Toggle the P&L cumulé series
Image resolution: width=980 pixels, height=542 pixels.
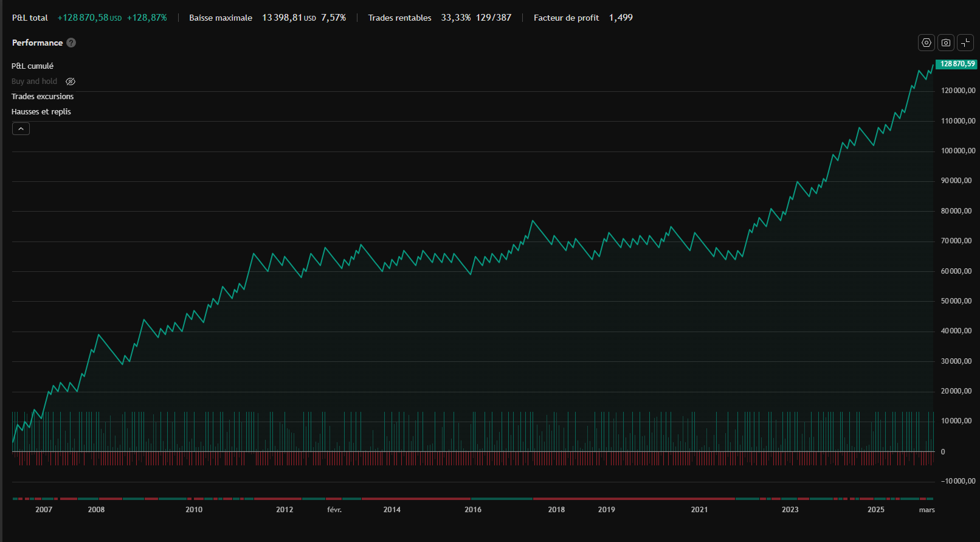[x=32, y=66]
